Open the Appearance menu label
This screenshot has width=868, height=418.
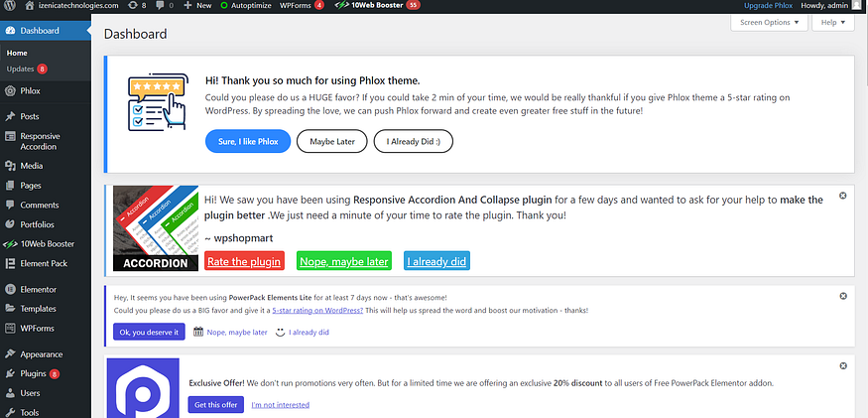coord(42,354)
